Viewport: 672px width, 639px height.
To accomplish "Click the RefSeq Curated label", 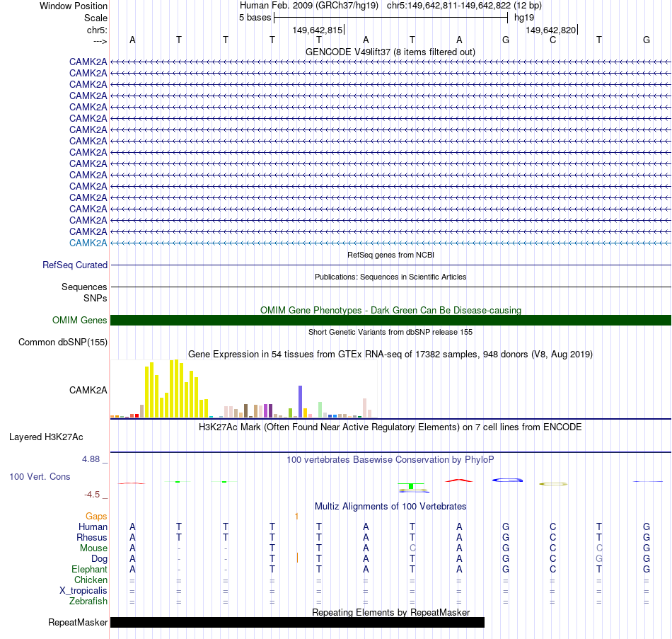I will [75, 265].
